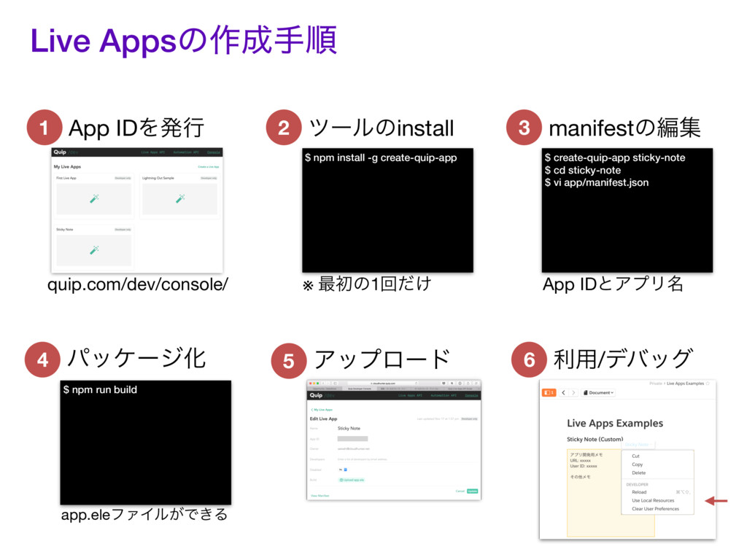
Task: Select Clear User Preferences menu item
Action: click(x=658, y=509)
